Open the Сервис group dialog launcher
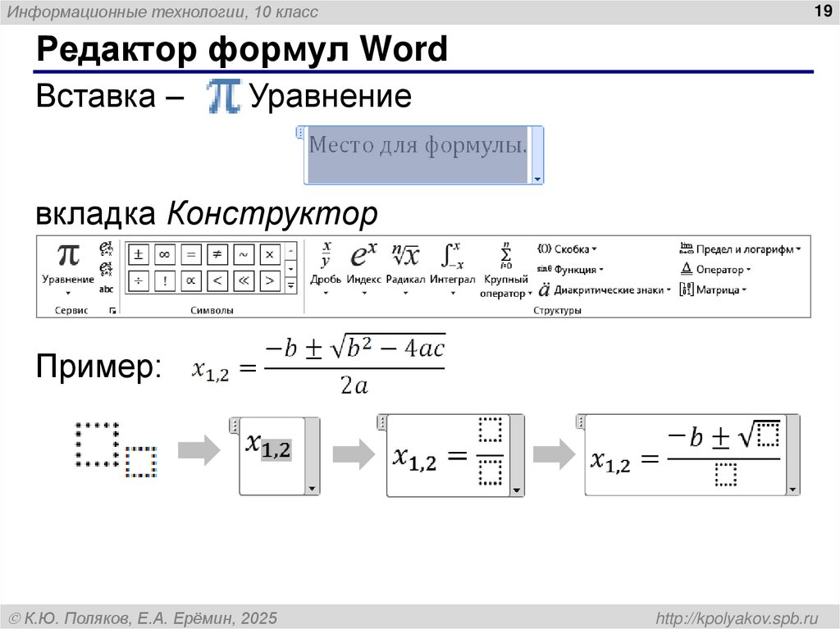Viewport: 840px width, 629px height. (x=112, y=311)
